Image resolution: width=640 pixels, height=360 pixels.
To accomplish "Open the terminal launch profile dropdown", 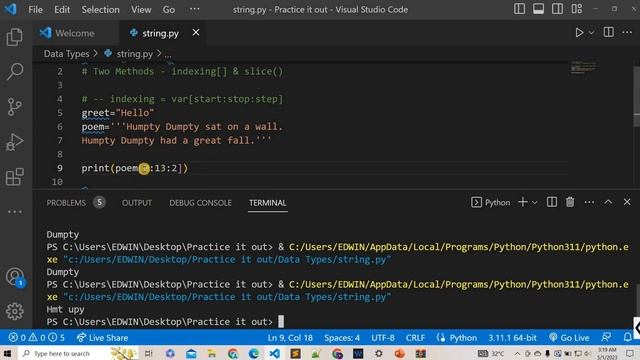I will click(534, 202).
